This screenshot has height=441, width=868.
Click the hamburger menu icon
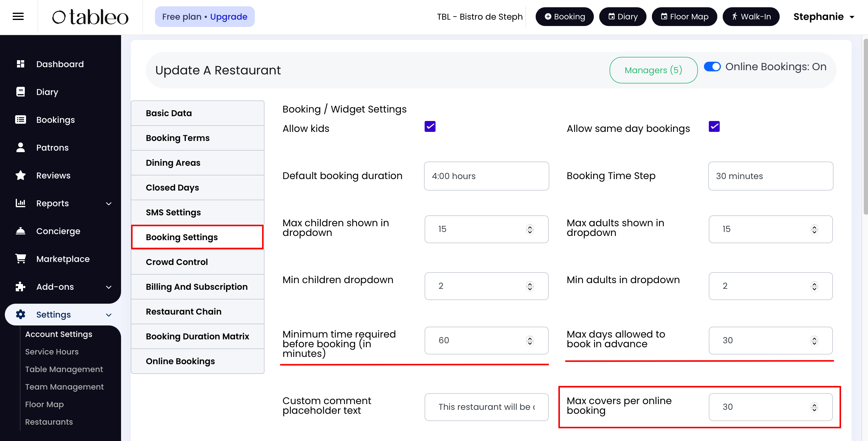coord(18,17)
